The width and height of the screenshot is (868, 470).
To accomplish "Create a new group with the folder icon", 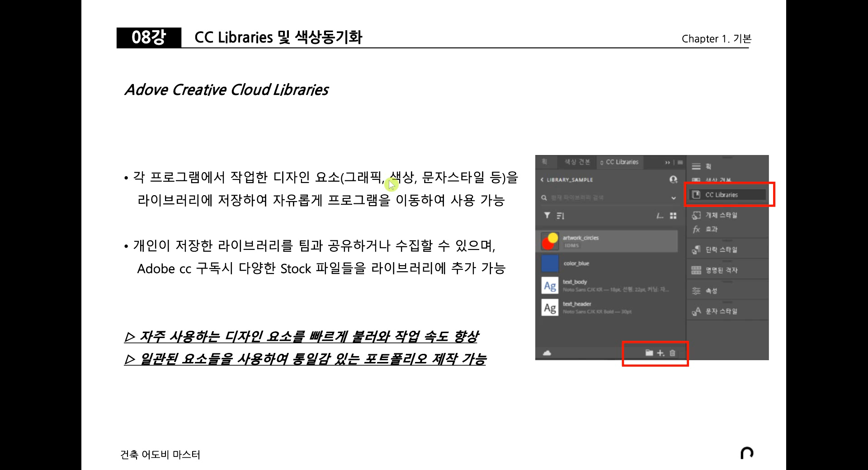I will (x=649, y=353).
